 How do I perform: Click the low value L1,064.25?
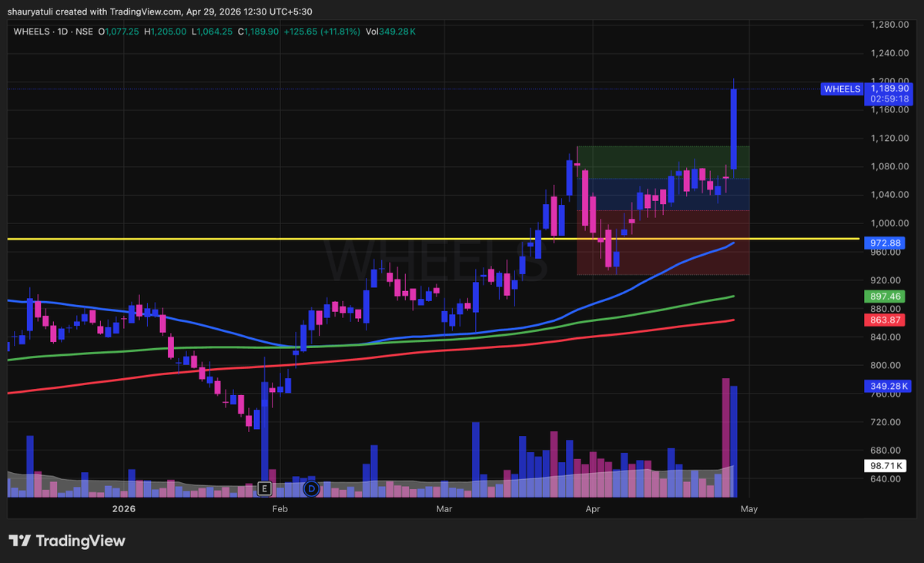point(213,32)
